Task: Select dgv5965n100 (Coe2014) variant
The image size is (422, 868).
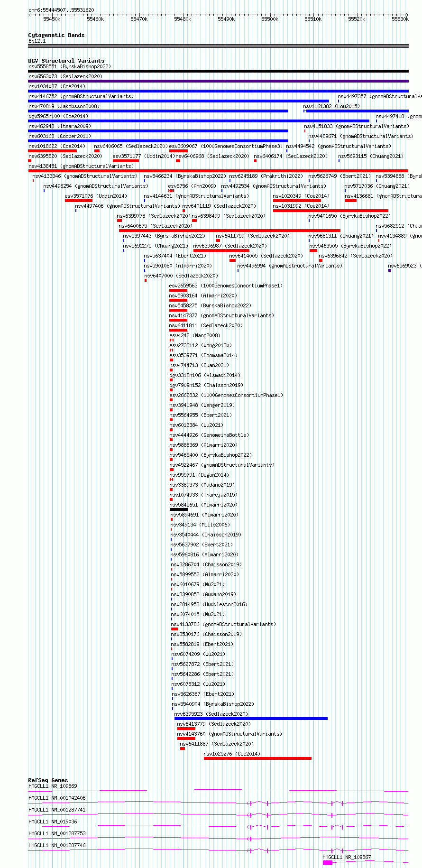Action: click(x=58, y=116)
